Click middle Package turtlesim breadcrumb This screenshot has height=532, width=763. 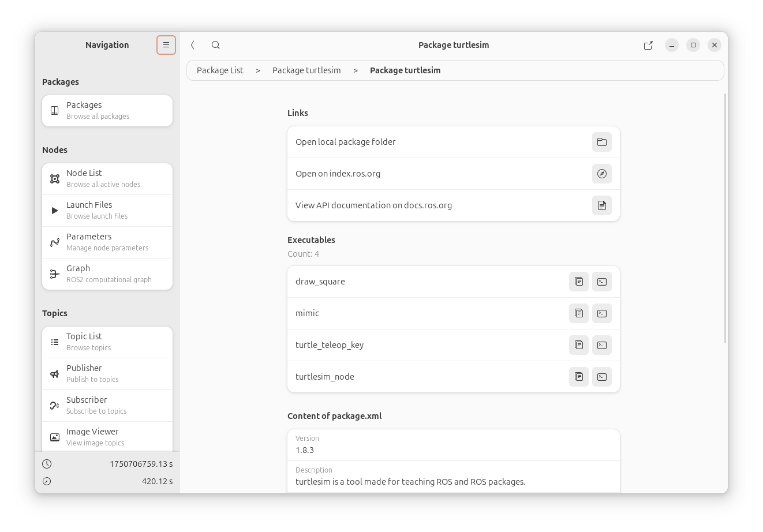(306, 70)
